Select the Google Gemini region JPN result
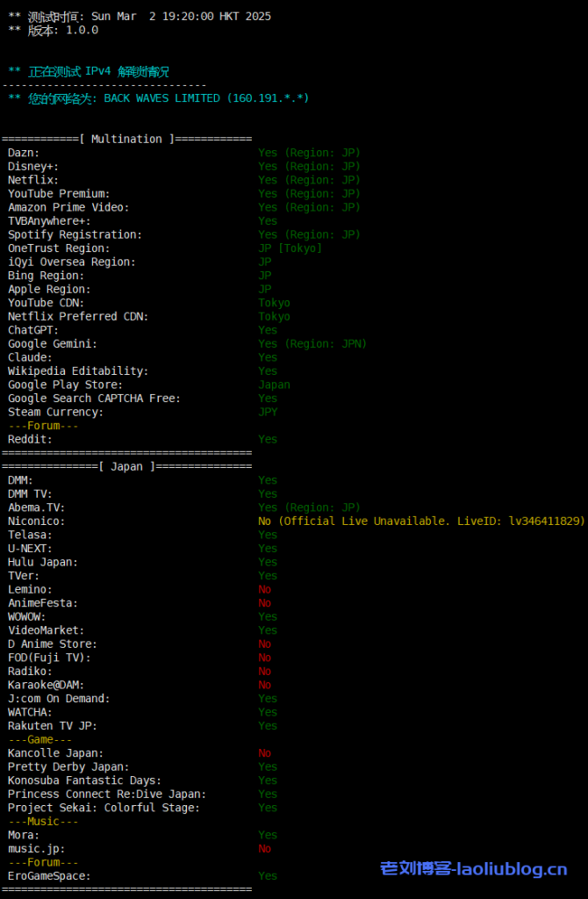Screen dimensions: 588x899 pyautogui.click(x=312, y=344)
